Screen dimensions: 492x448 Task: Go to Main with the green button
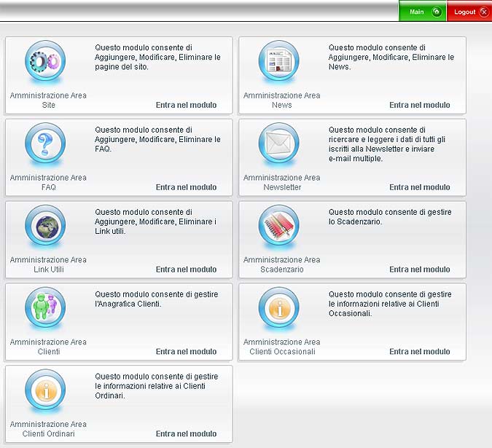pyautogui.click(x=422, y=11)
